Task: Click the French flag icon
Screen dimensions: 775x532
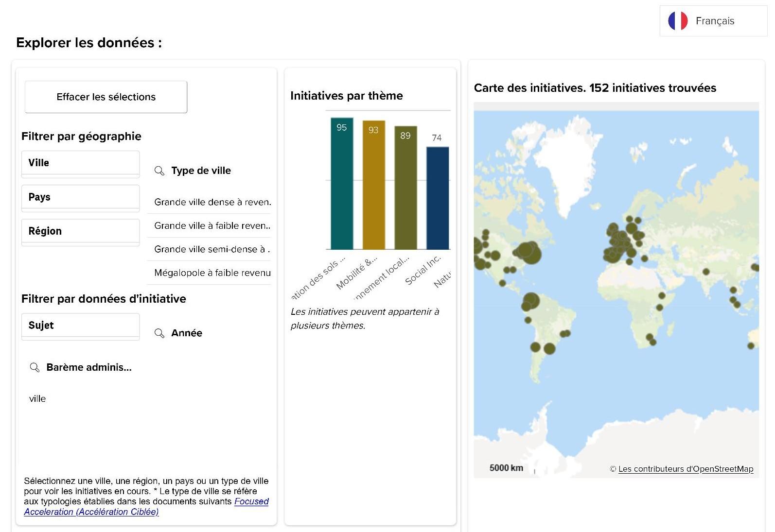Action: (x=677, y=21)
